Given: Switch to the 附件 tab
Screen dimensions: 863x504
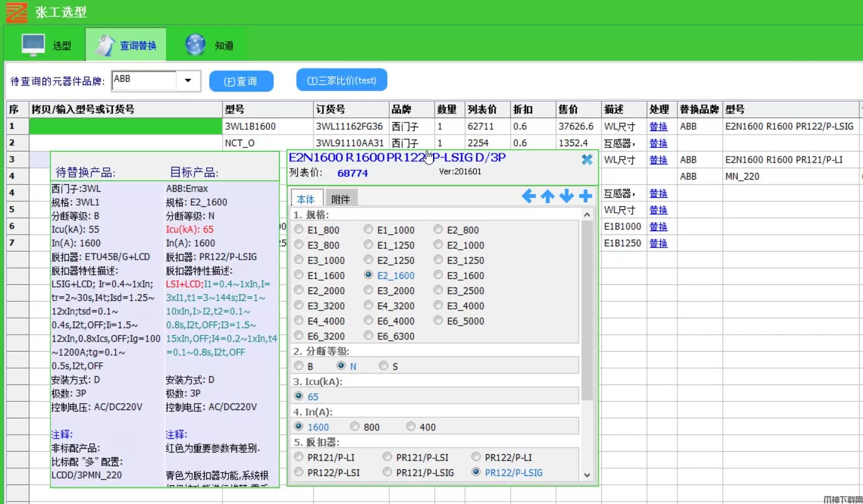Looking at the screenshot, I should pyautogui.click(x=340, y=199).
